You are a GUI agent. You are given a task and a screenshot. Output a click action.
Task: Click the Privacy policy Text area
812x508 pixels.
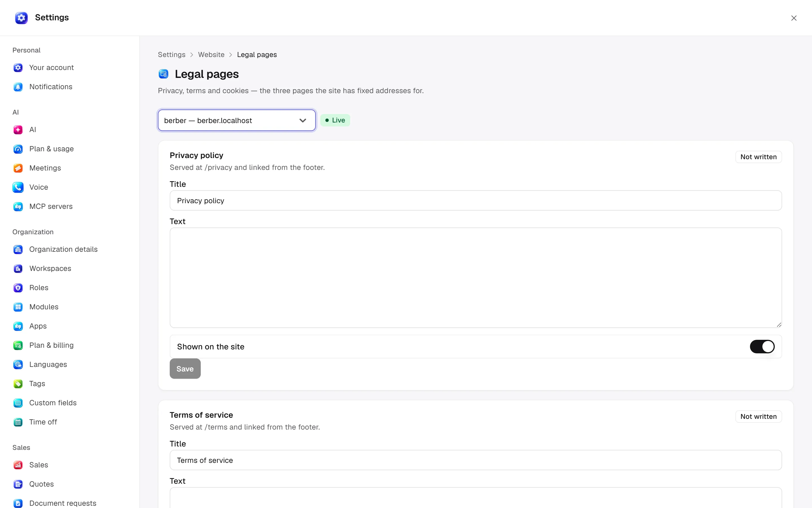tap(475, 277)
